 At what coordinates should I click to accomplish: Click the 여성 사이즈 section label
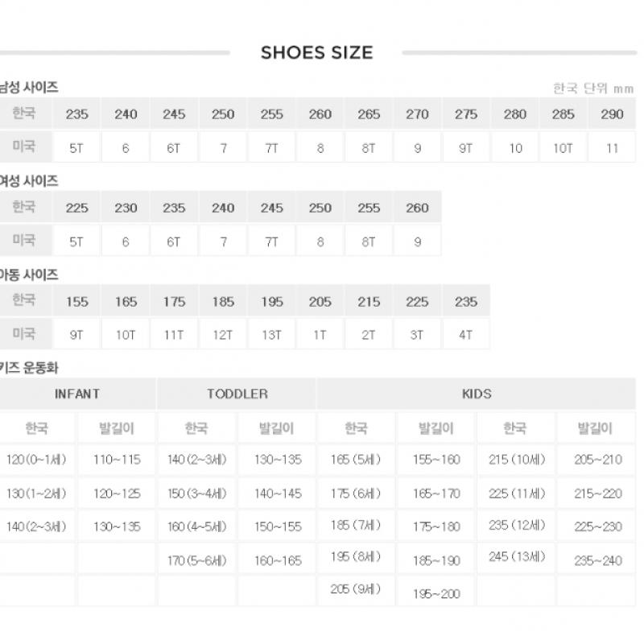tap(29, 181)
